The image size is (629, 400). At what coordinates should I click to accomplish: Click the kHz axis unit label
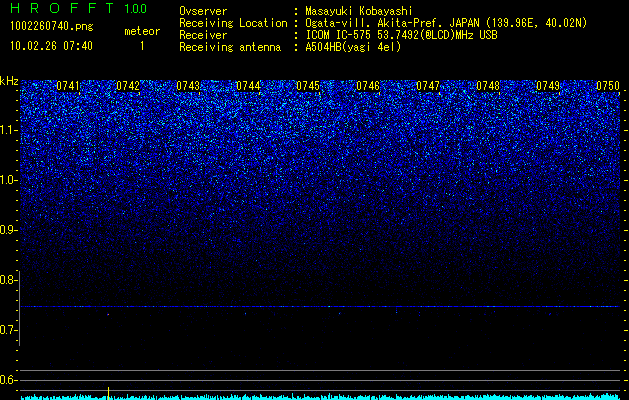click(9, 81)
